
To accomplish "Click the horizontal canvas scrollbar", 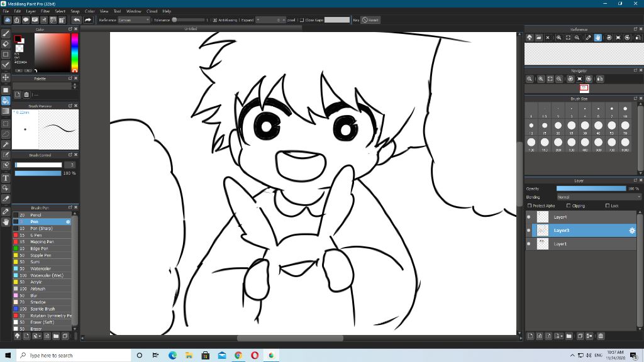I will (290, 338).
